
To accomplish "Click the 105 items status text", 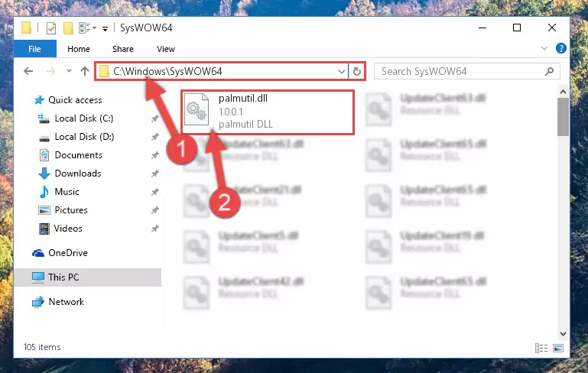I will click(42, 347).
